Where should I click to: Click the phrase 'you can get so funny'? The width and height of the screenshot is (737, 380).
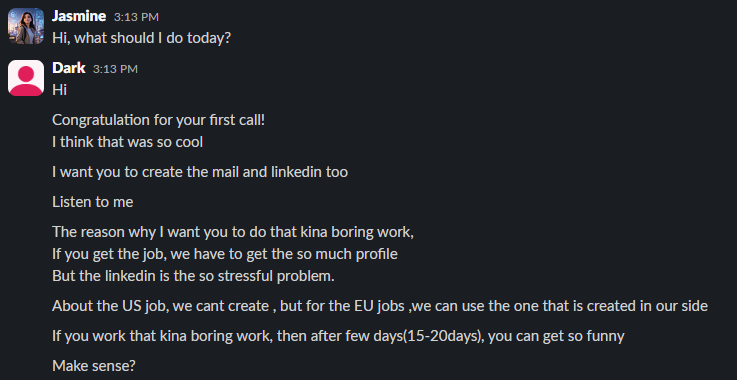coord(557,337)
